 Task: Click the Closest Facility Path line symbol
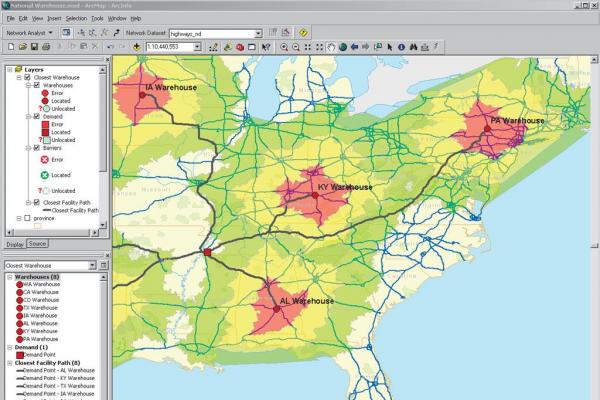tap(45, 210)
